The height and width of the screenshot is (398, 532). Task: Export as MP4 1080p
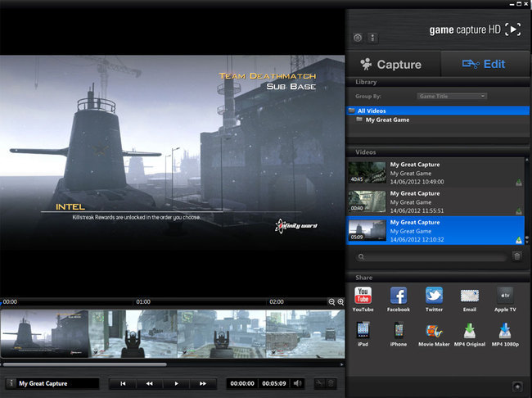pyautogui.click(x=505, y=334)
